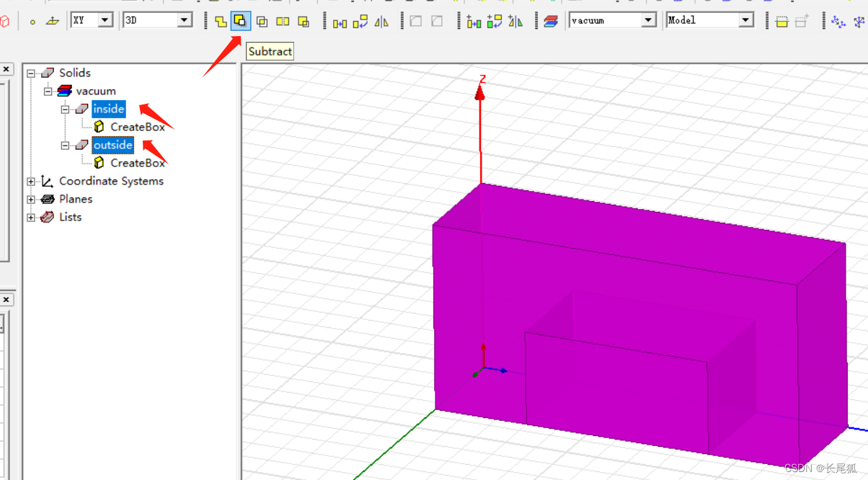The image size is (868, 480).
Task: Collapse the Solids tree node
Action: [31, 73]
